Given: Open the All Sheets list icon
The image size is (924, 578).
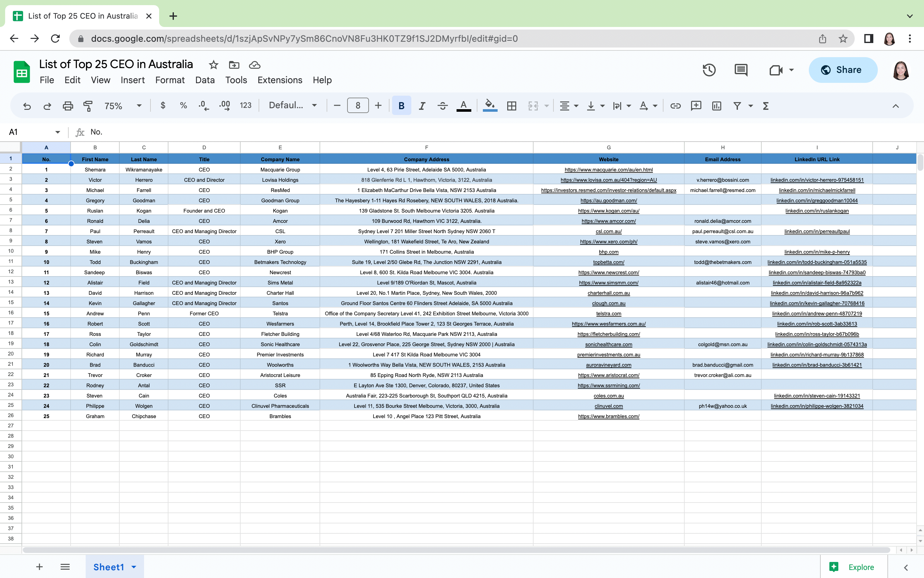Looking at the screenshot, I should click(x=65, y=566).
